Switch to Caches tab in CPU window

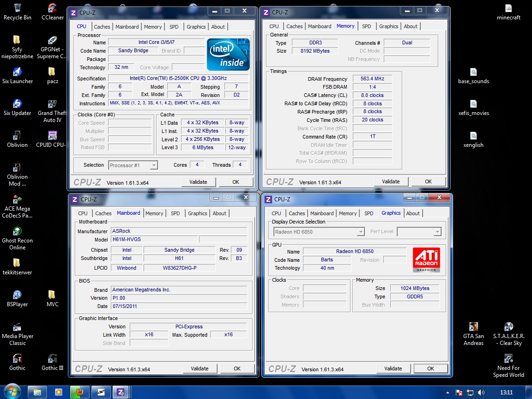coord(102,27)
